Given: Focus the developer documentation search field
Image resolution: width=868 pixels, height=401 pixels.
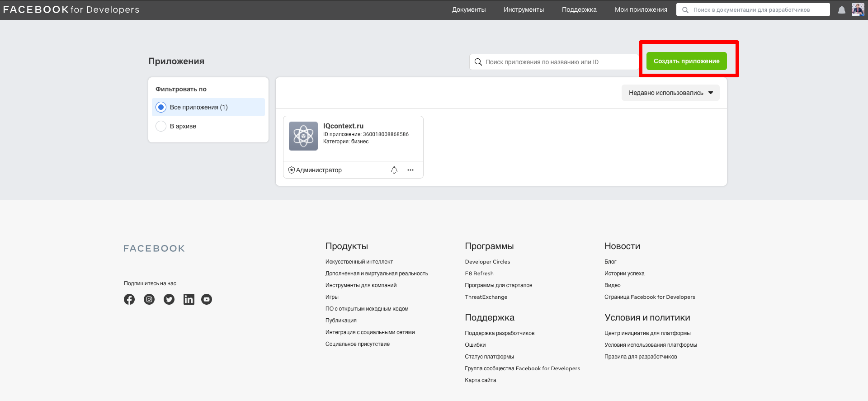Looking at the screenshot, I should 753,9.
